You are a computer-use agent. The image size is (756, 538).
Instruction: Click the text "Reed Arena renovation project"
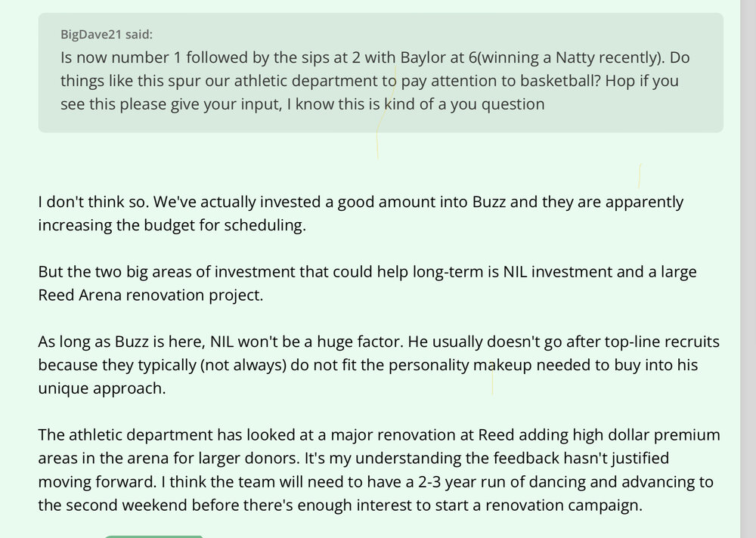tap(150, 295)
